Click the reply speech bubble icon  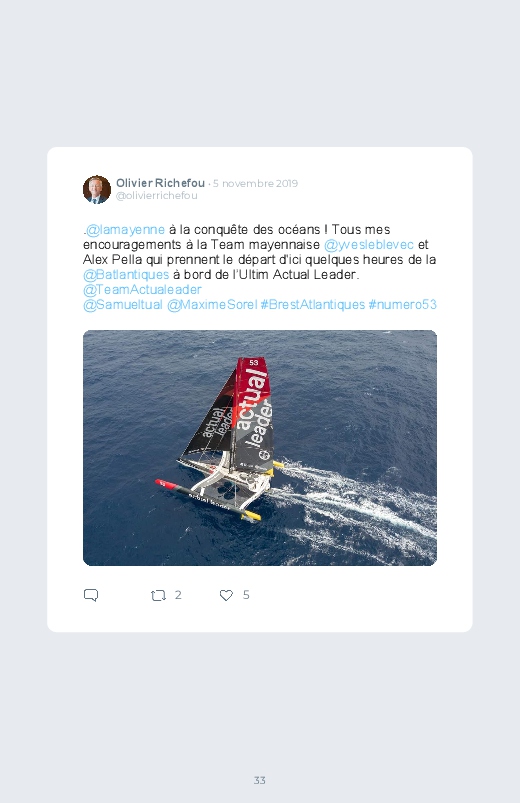click(x=91, y=595)
